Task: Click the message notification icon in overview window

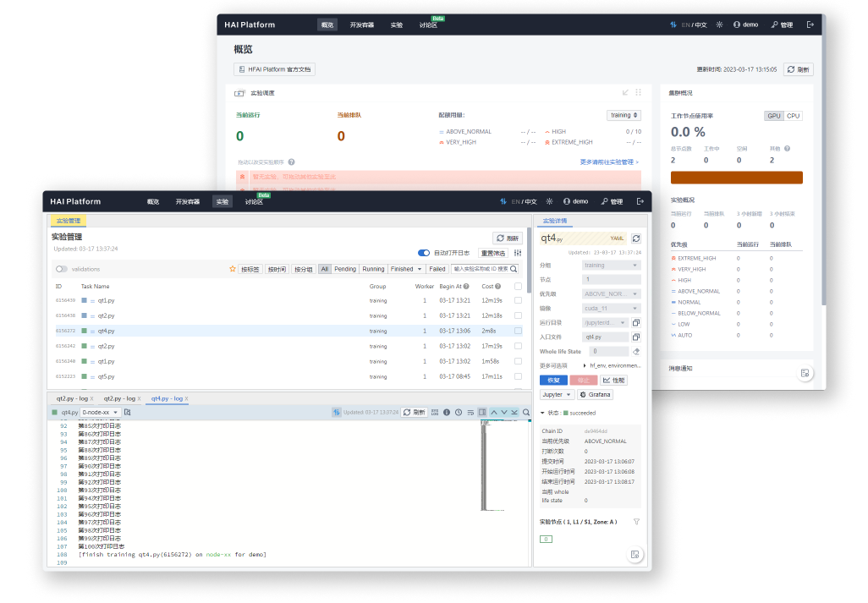Action: click(x=805, y=373)
